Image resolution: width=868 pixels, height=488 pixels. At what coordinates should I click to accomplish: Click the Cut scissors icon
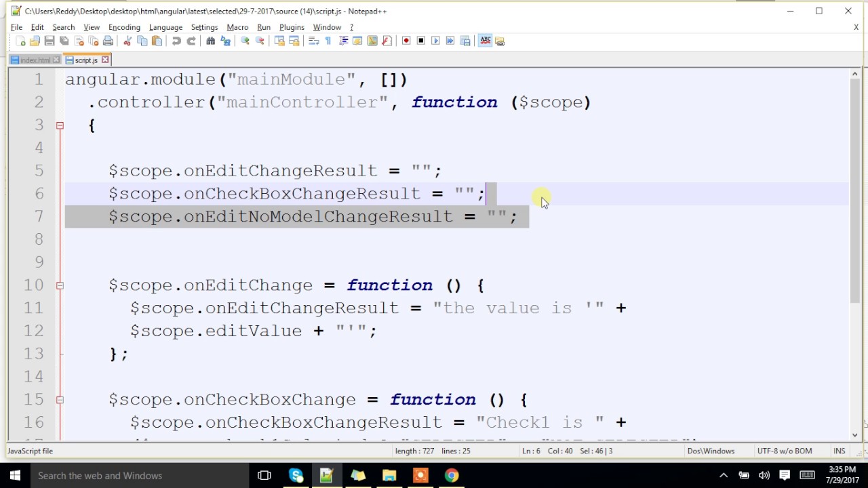tap(127, 41)
